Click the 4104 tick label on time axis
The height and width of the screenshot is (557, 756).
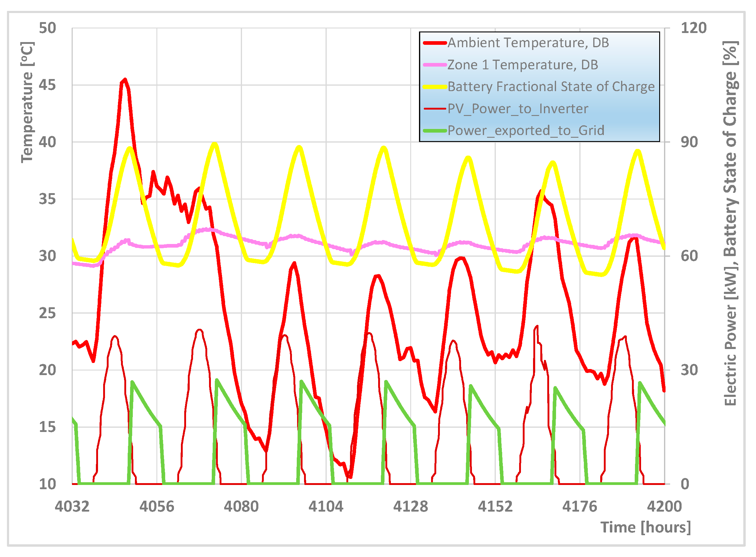[x=326, y=506]
